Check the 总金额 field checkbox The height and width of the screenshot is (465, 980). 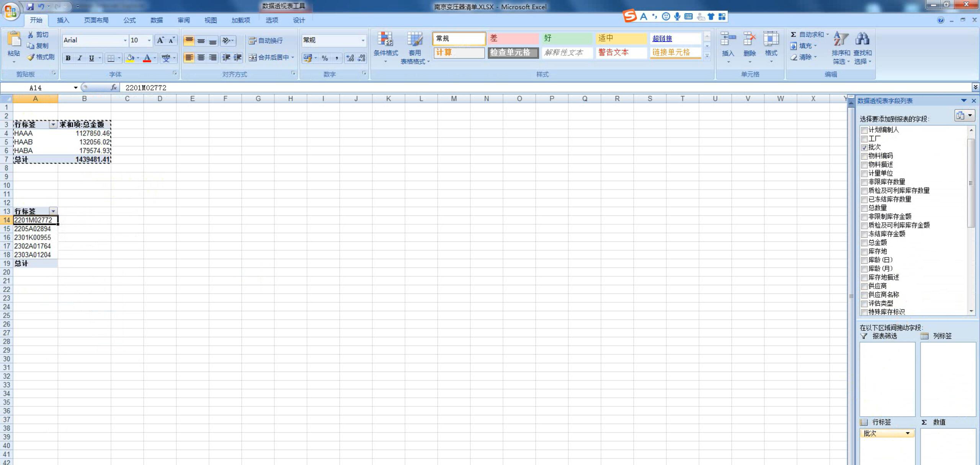tap(864, 243)
